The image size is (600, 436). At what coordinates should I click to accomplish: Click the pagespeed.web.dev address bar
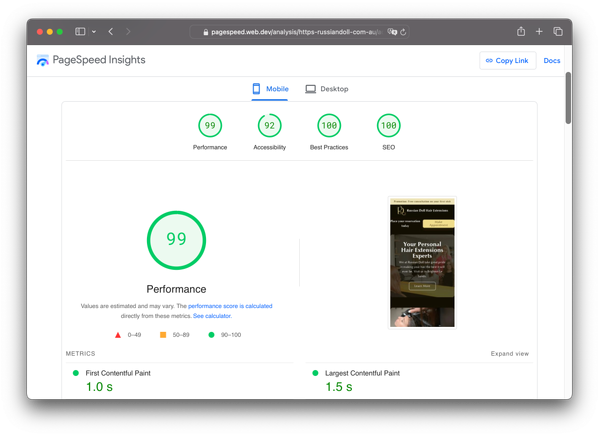(299, 32)
